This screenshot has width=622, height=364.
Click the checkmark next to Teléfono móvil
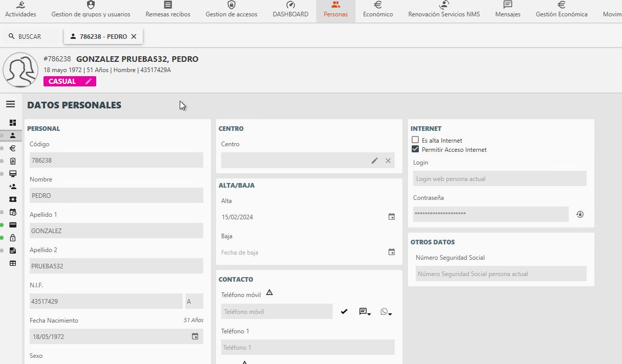[344, 311]
